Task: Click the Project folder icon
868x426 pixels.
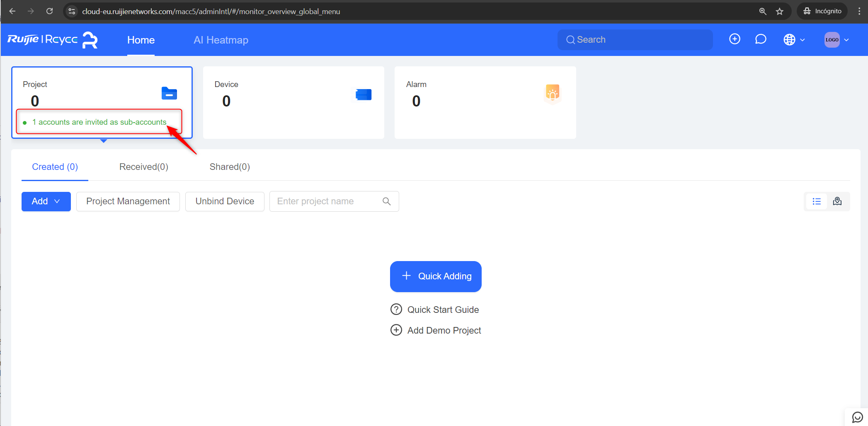Action: pyautogui.click(x=169, y=94)
